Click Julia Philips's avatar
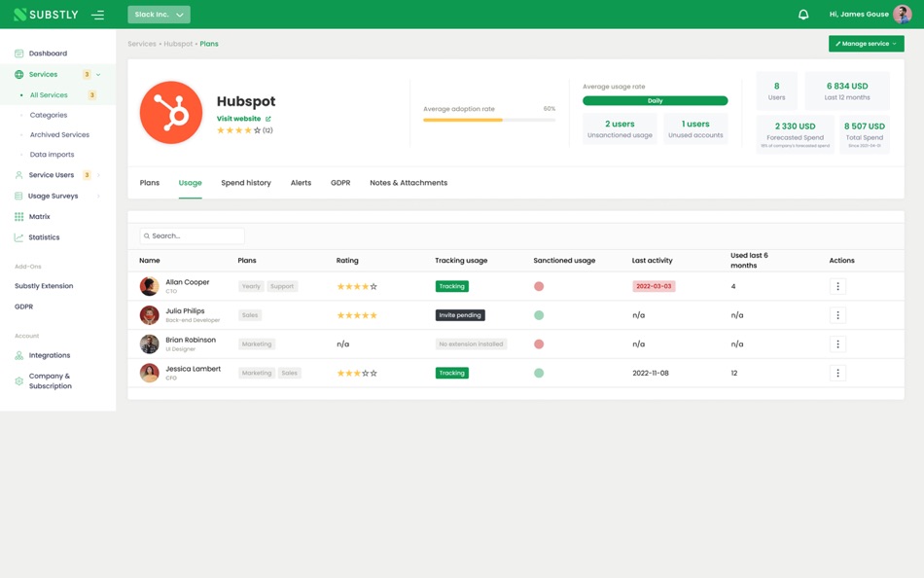This screenshot has width=924, height=578. point(149,315)
